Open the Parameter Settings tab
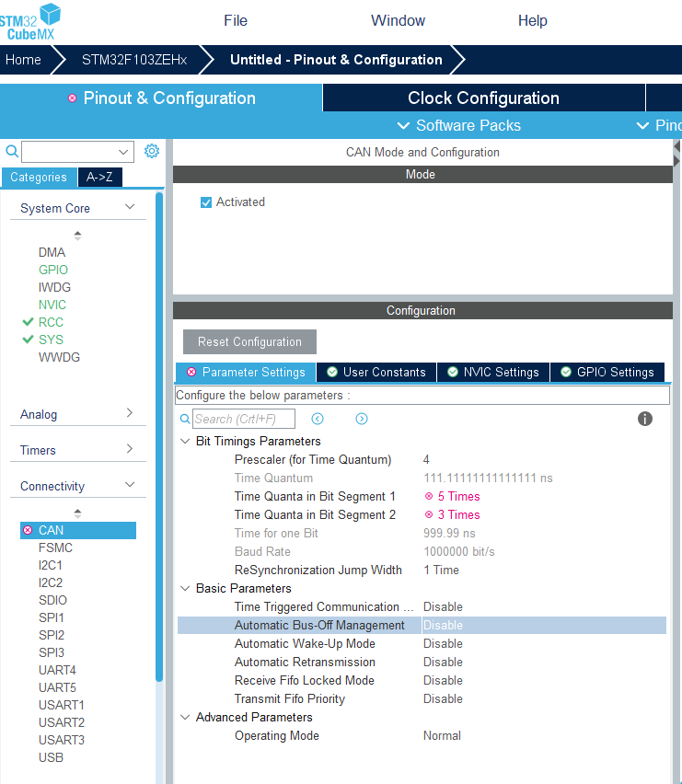 [x=246, y=372]
